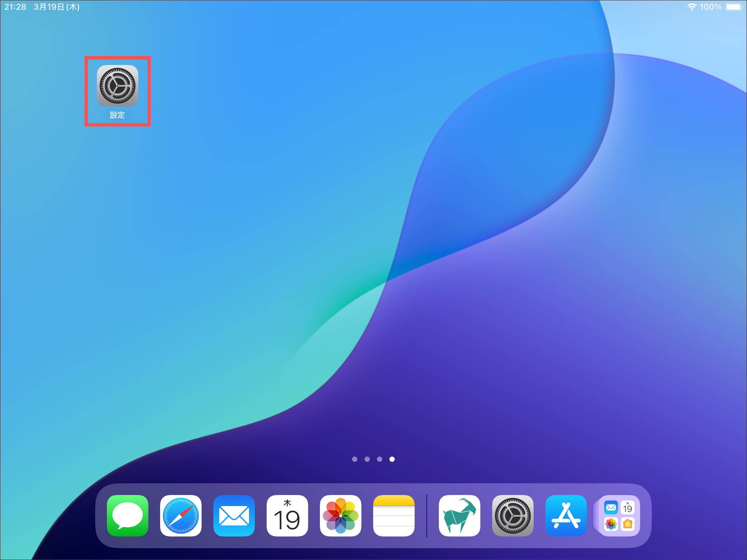The width and height of the screenshot is (747, 560).
Task: Open the 設定 app on home screen
Action: click(x=117, y=86)
